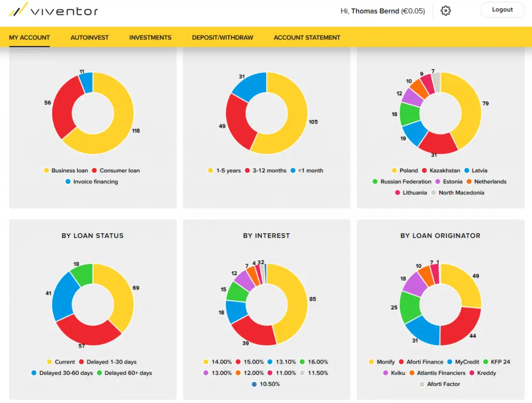Click red Kazakhstan segment (31)

tap(438, 143)
